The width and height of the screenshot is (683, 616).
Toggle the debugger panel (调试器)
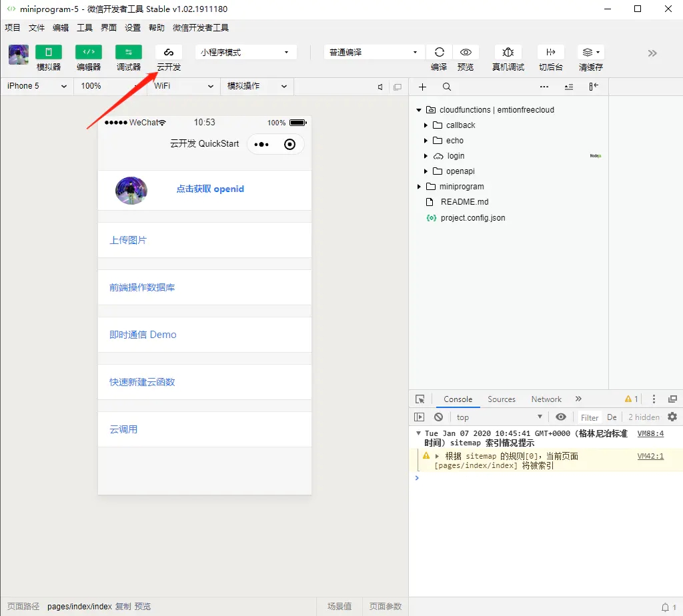pyautogui.click(x=129, y=52)
